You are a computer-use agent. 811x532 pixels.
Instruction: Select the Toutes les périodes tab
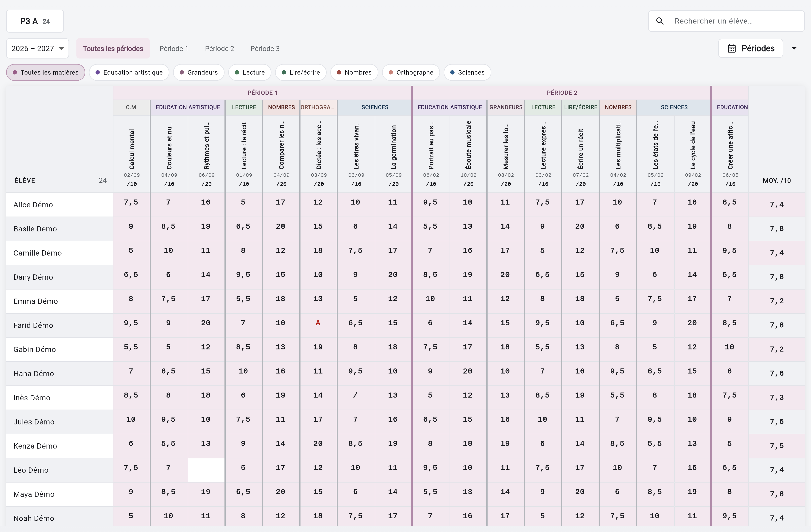click(113, 48)
